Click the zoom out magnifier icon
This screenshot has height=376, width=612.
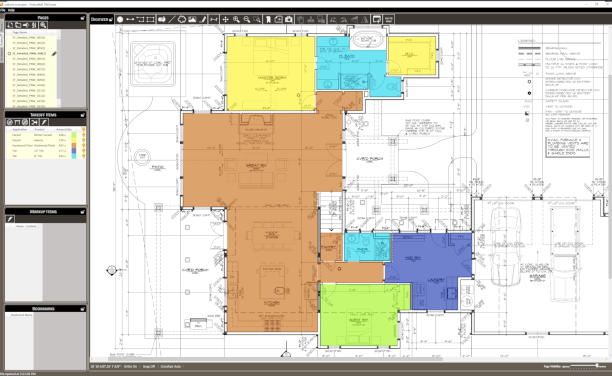(x=247, y=19)
